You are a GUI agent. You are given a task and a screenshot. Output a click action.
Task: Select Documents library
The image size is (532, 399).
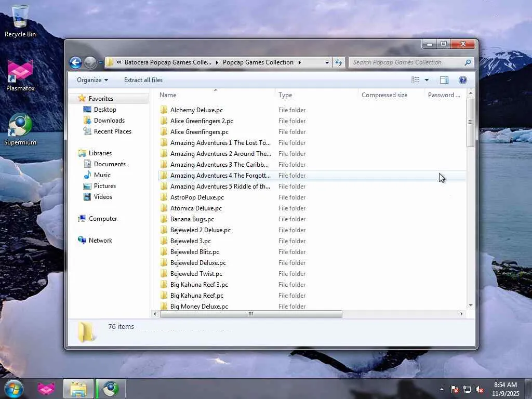(110, 164)
